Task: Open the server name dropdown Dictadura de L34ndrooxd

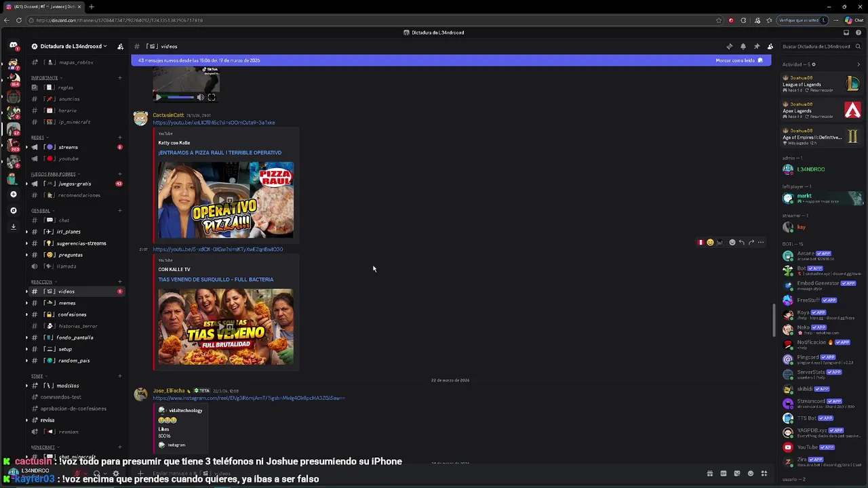Action: coord(73,46)
